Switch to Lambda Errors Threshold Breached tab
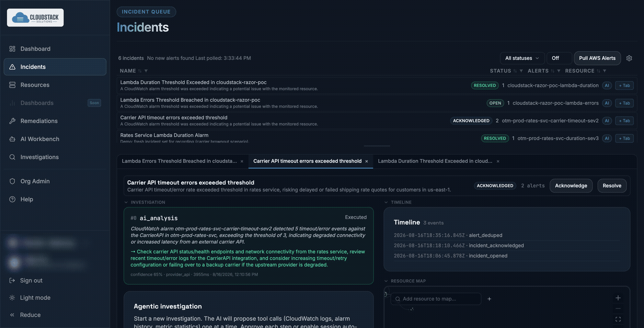This screenshot has height=328, width=644. click(x=179, y=161)
